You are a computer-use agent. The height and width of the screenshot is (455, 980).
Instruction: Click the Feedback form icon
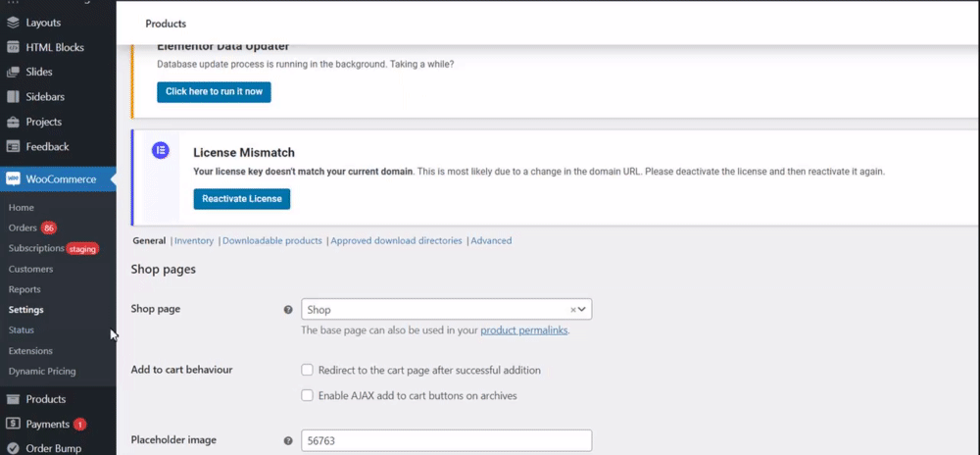(x=13, y=147)
